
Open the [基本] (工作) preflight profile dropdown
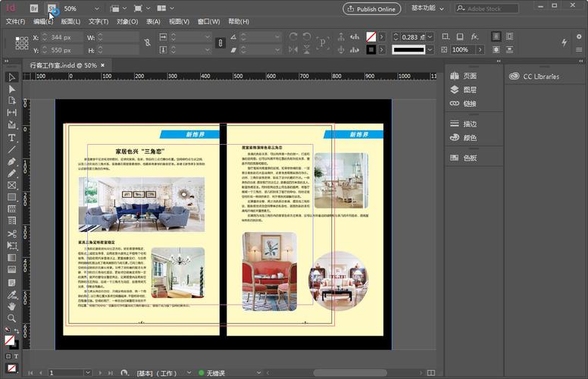[x=189, y=373]
